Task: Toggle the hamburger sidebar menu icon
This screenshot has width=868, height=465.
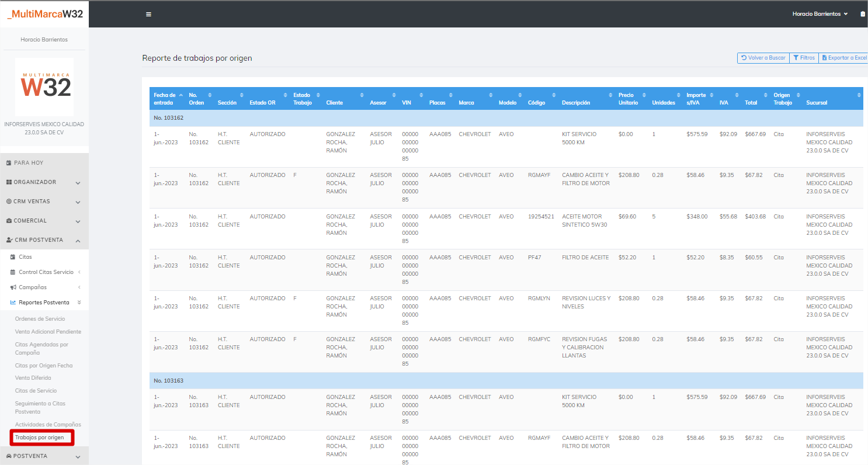Action: click(148, 14)
